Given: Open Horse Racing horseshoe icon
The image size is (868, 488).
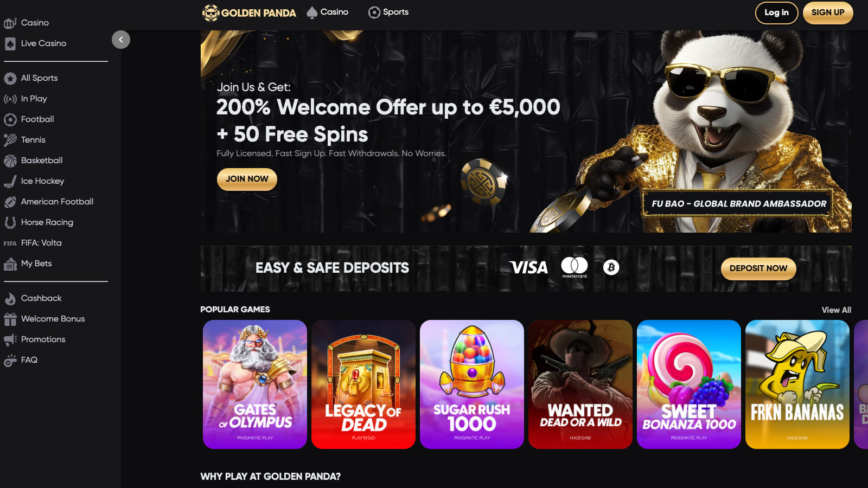Looking at the screenshot, I should pos(10,222).
